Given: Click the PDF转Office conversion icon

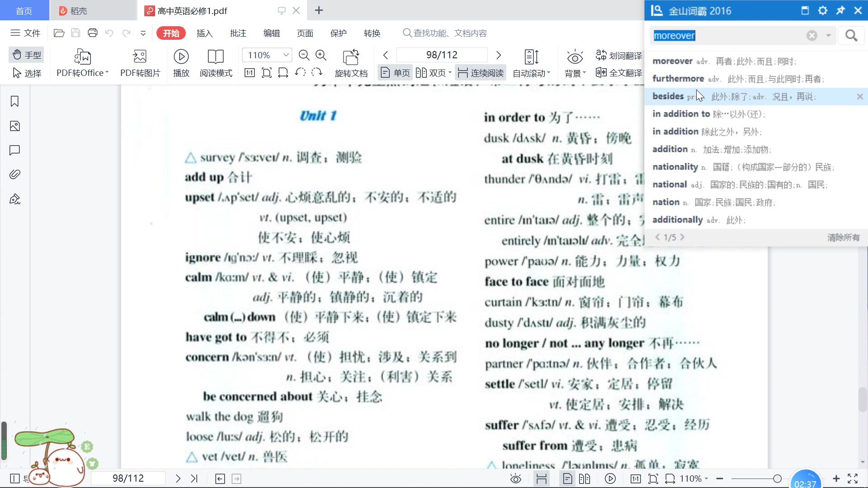Looking at the screenshot, I should tap(83, 57).
